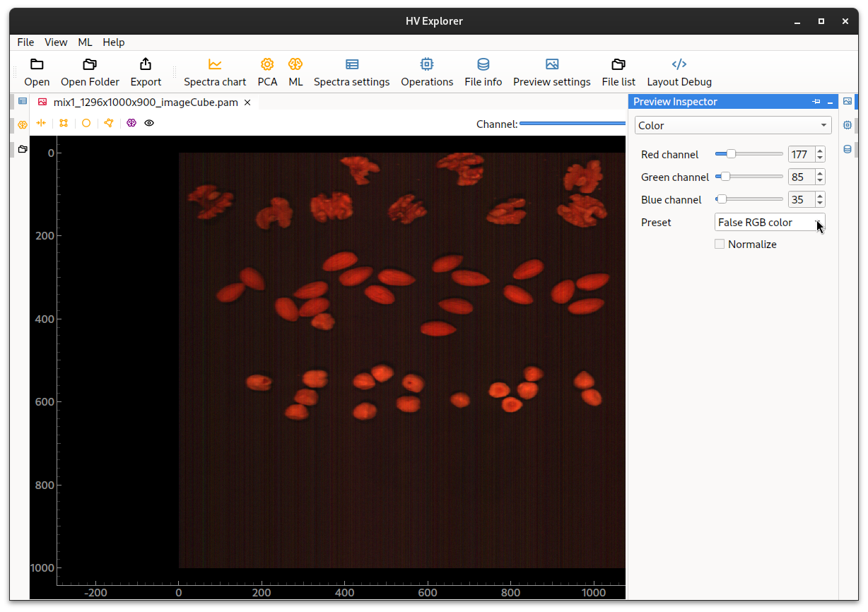This screenshot has width=868, height=612.
Task: Click the chip icon in right sidebar
Action: click(848, 125)
